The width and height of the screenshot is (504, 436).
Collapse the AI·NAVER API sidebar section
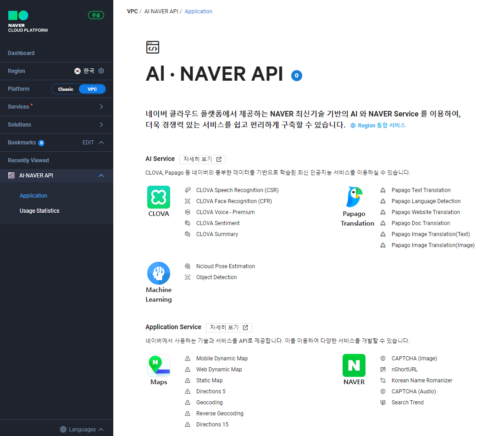(x=101, y=176)
